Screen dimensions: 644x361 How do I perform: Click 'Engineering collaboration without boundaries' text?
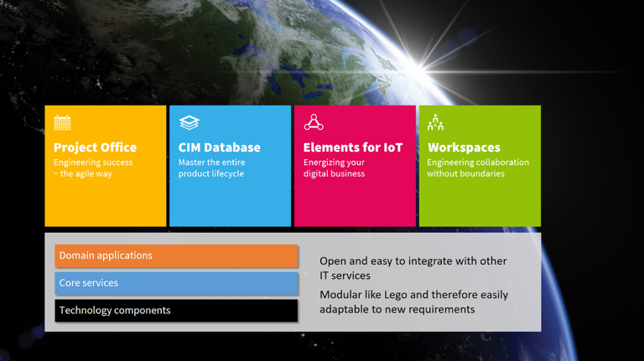477,168
